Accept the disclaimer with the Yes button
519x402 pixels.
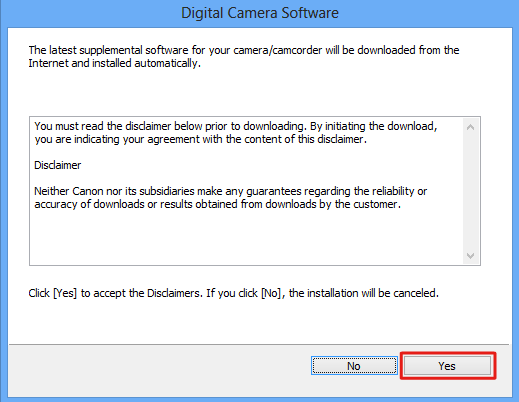[x=448, y=366]
